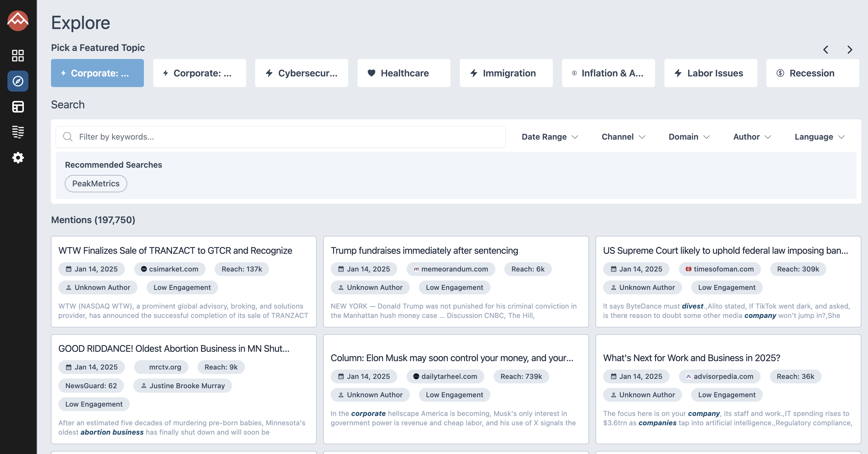The height and width of the screenshot is (454, 868).
Task: Expand the Date Range dropdown
Action: click(x=550, y=137)
